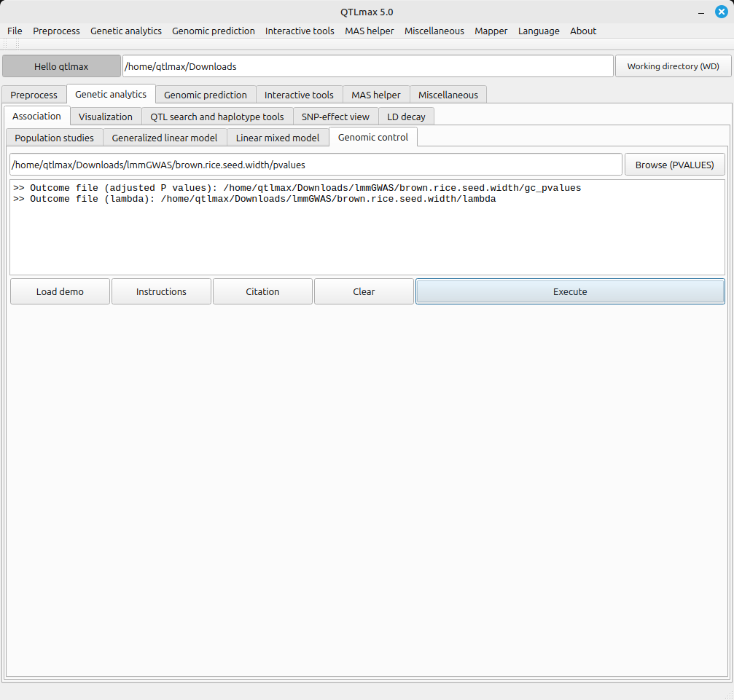Click the pvalues file path field
This screenshot has height=700, width=734.
pos(316,165)
